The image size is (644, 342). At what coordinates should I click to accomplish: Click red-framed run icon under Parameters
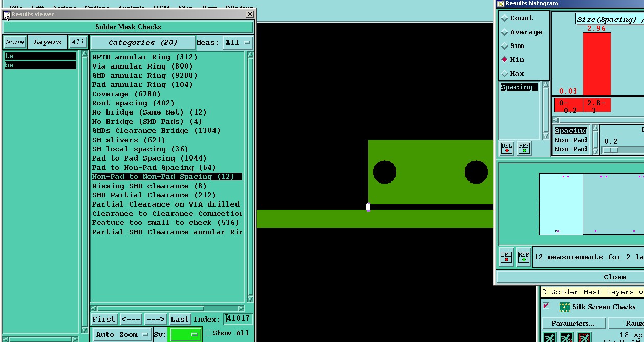click(x=584, y=337)
